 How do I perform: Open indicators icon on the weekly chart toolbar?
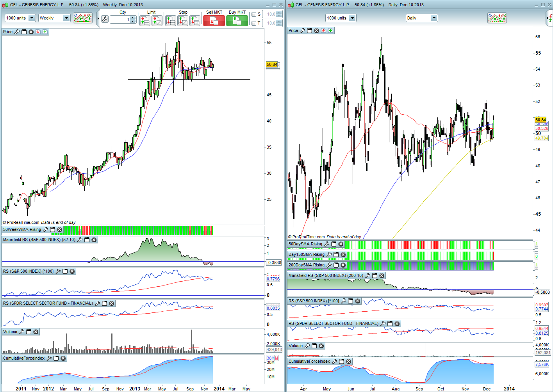[83, 18]
